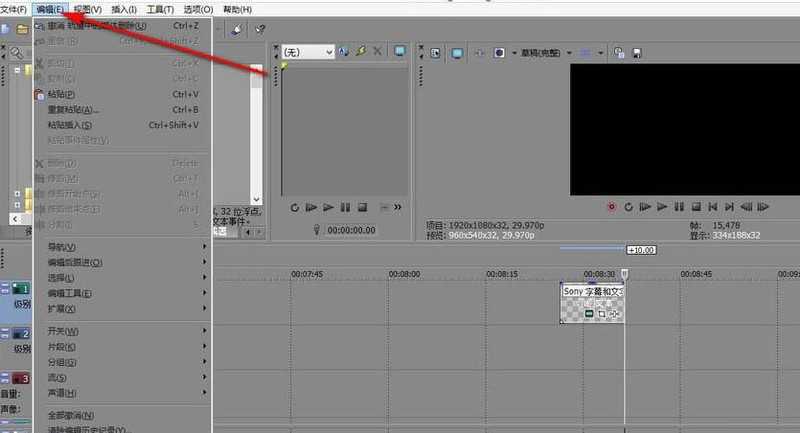The image size is (800, 433).
Task: Click the timeline zoom bar above ruler
Action: click(592, 248)
